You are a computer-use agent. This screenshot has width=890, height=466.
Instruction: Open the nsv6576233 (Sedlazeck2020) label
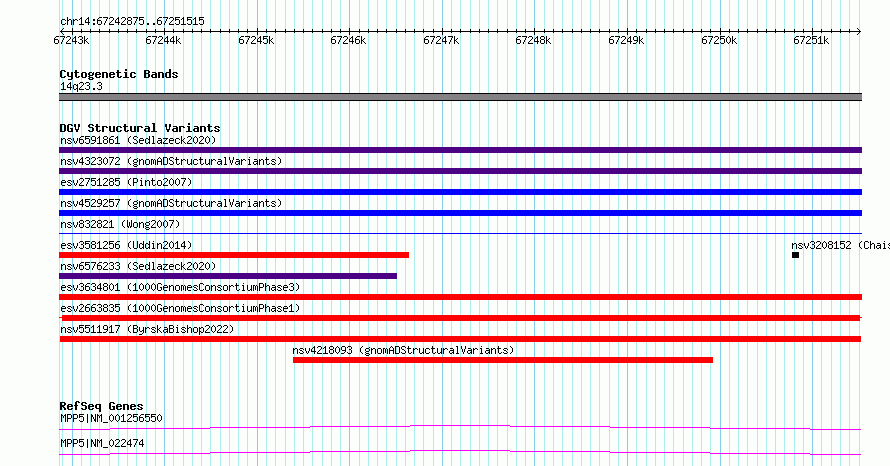138,266
